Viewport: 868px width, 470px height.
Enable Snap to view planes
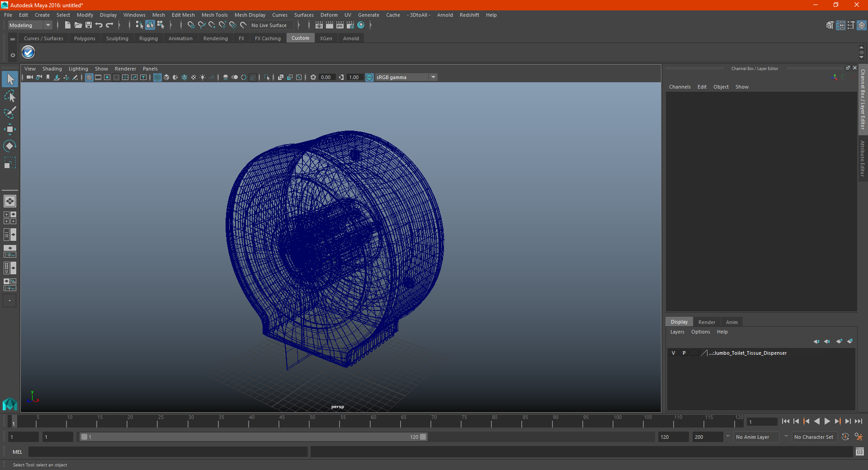(233, 25)
